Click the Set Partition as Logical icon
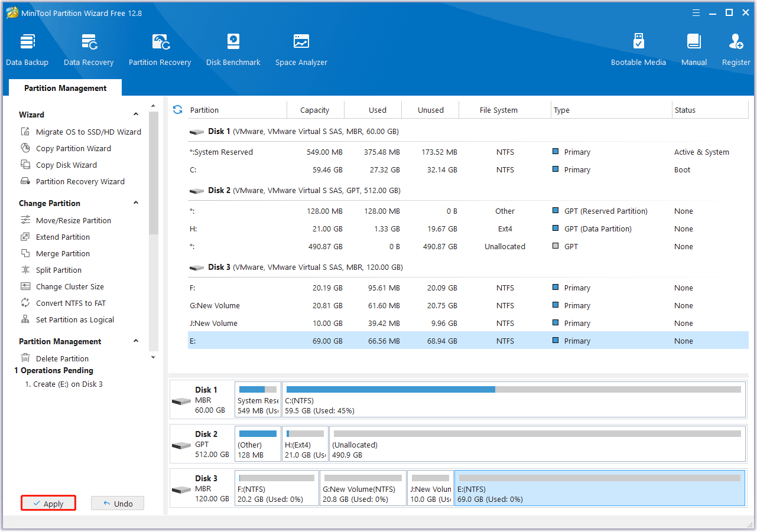This screenshot has height=532, width=757. point(25,319)
